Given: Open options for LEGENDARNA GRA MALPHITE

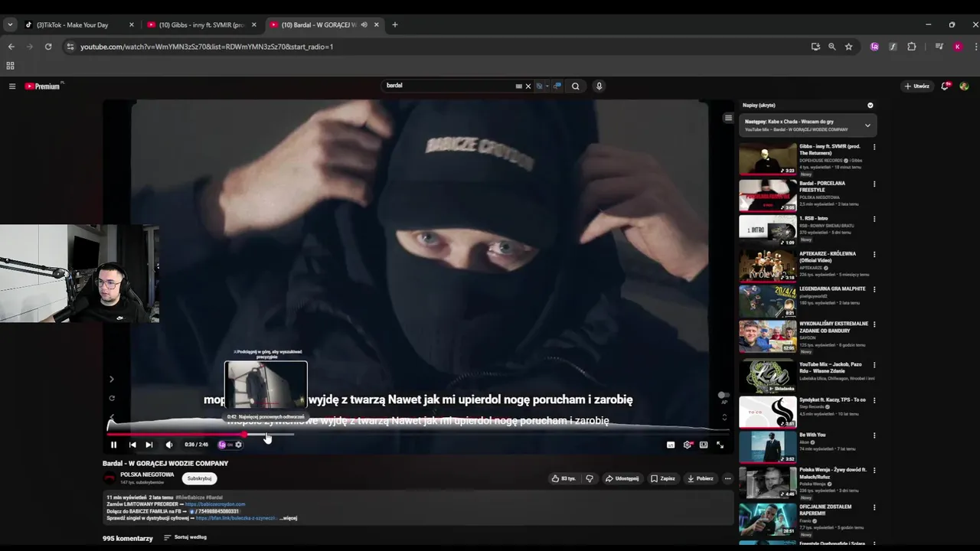Looking at the screenshot, I should tap(874, 290).
